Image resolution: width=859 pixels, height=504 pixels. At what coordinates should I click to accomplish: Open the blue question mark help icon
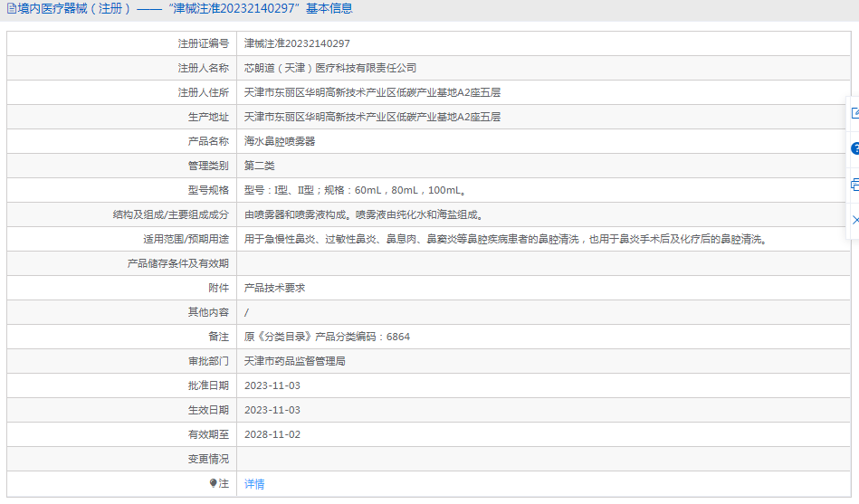[x=854, y=148]
